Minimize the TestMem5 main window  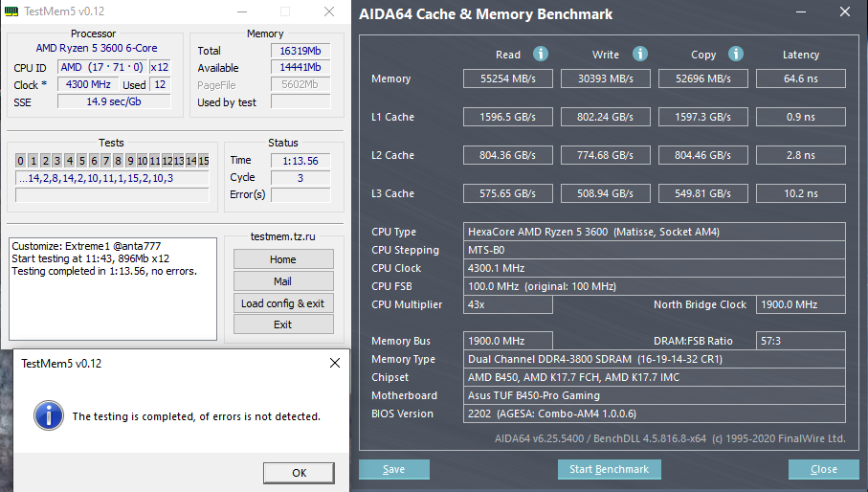(240, 12)
